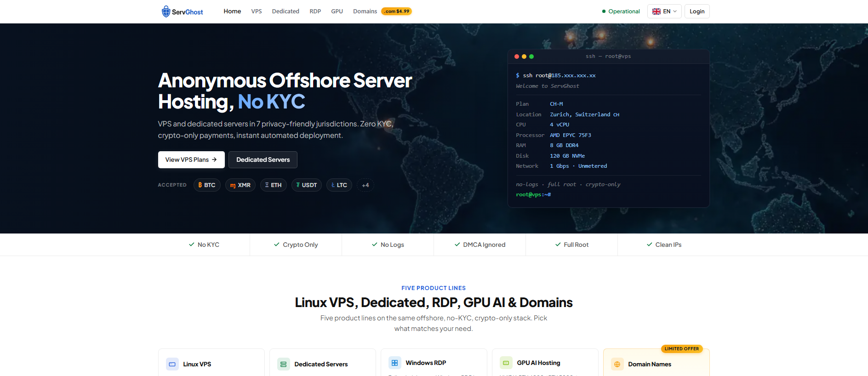Click the 'Full Root' feature text

[x=576, y=245]
